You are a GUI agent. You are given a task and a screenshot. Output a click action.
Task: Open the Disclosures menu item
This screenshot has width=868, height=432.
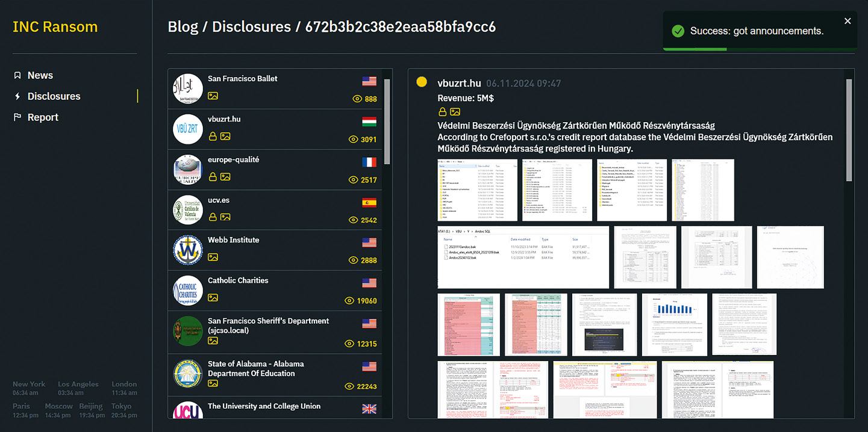[54, 96]
